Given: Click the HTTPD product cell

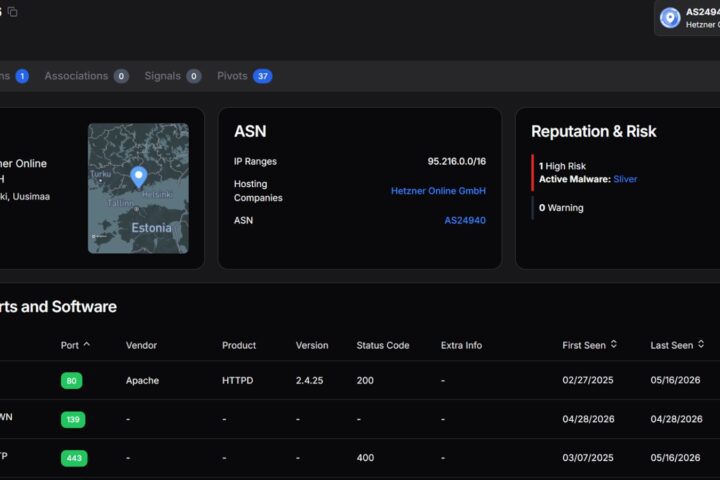Looking at the screenshot, I should [237, 380].
